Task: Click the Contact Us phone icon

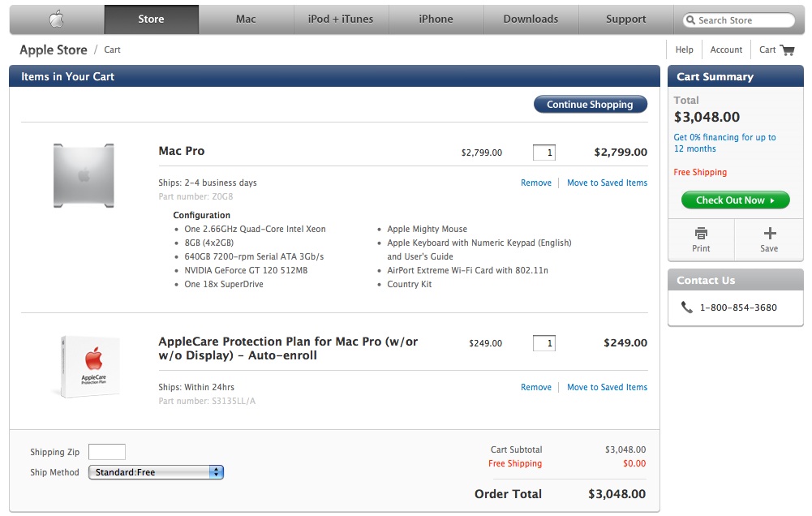Action: click(x=687, y=307)
